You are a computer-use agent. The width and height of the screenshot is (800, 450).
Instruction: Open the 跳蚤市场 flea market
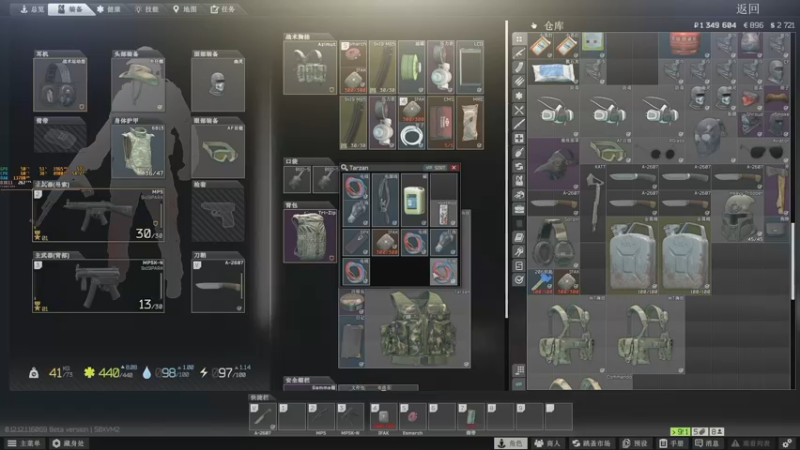pyautogui.click(x=592, y=443)
